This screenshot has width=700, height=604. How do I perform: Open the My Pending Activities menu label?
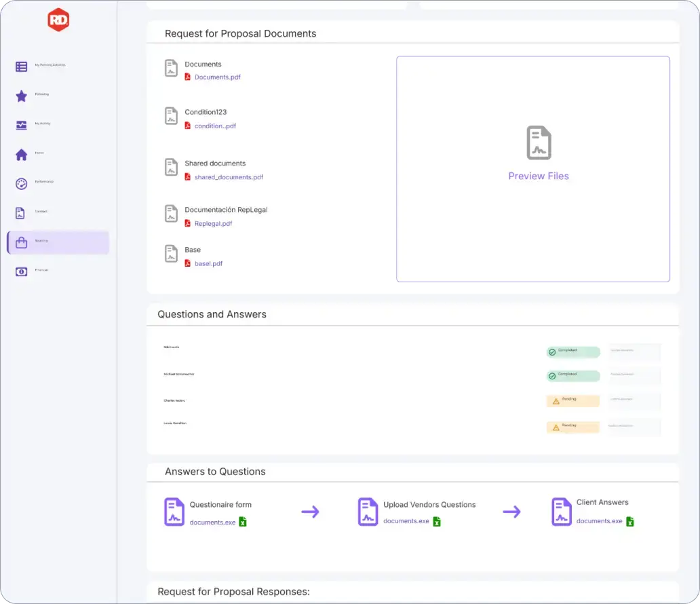pos(50,65)
